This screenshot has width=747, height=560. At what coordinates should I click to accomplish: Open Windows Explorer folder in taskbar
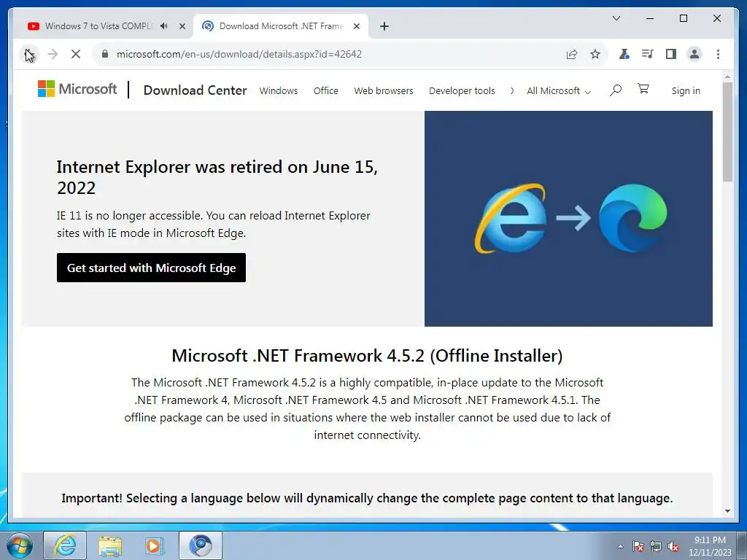click(110, 545)
